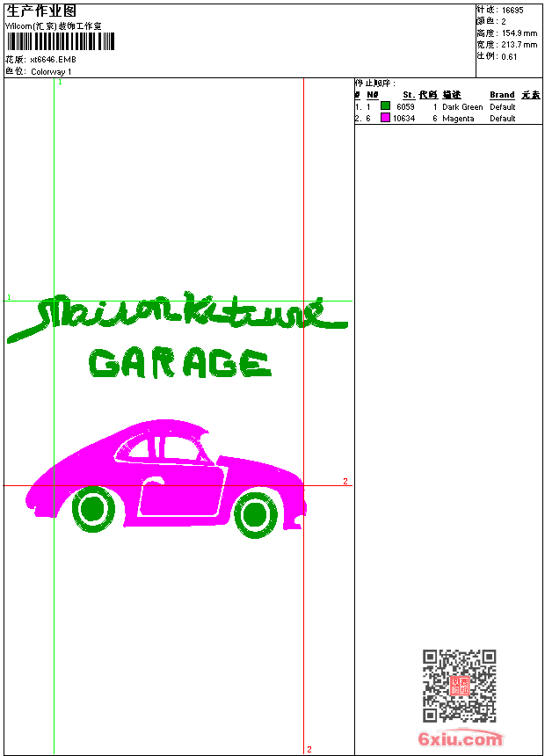Screen dimensions: 545x756
Task: Select the green front wheel of the car
Action: tap(255, 514)
